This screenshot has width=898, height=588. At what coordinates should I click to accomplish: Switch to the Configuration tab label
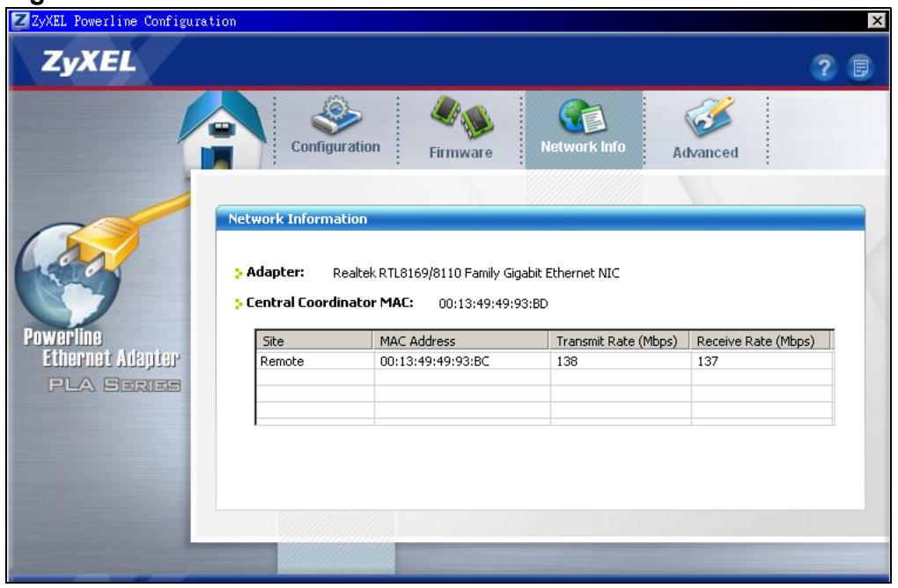(x=335, y=147)
